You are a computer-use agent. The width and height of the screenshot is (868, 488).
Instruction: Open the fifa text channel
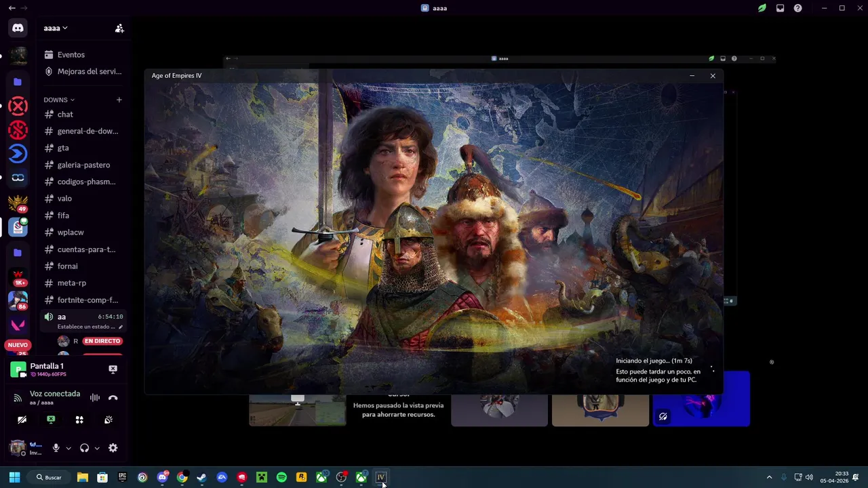coord(83,216)
